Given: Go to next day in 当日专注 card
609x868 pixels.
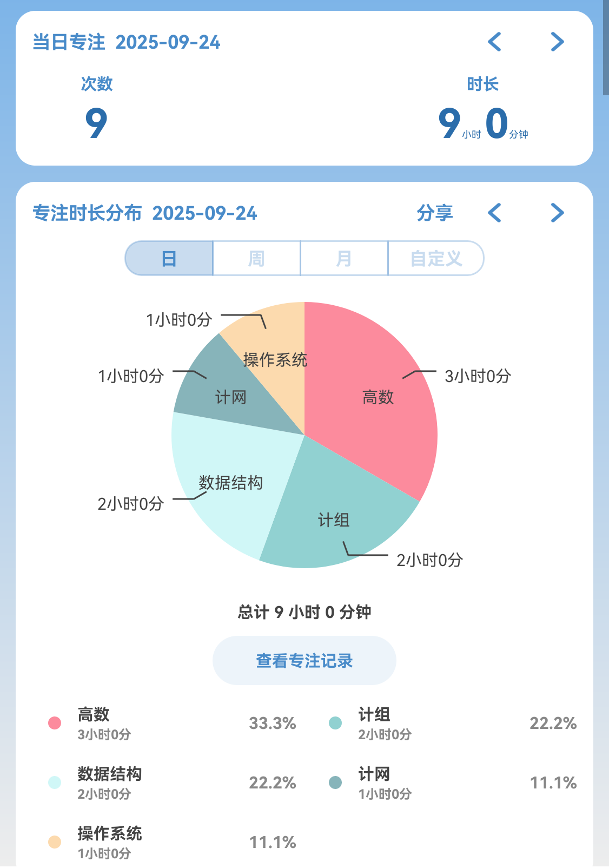Looking at the screenshot, I should [x=557, y=42].
